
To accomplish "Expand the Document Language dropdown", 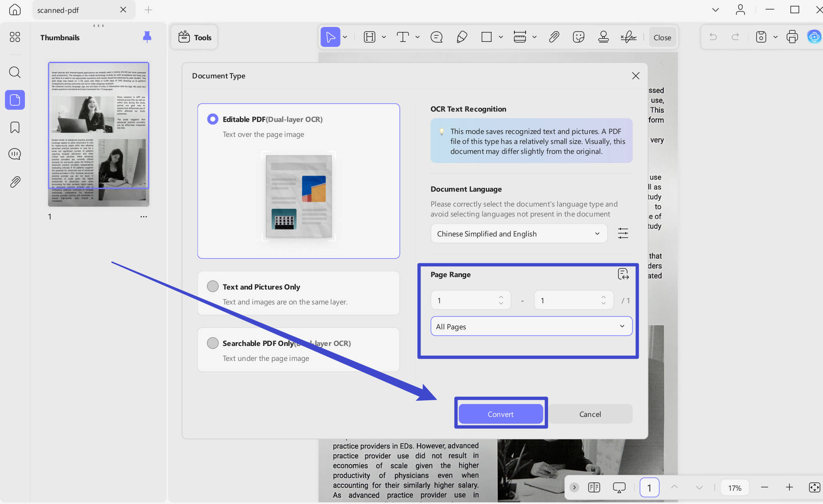I will click(519, 234).
